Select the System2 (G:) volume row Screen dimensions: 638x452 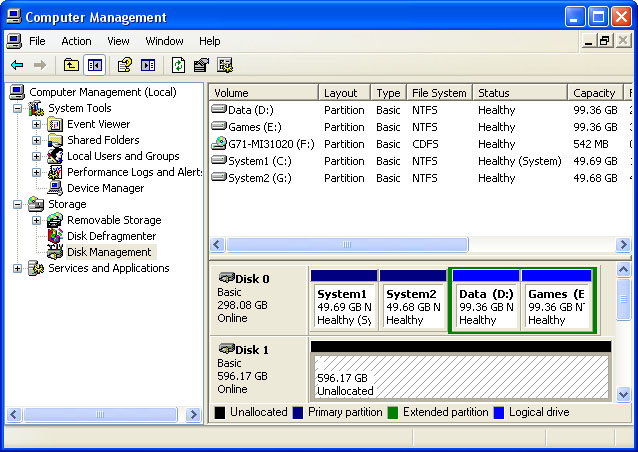pyautogui.click(x=420, y=178)
